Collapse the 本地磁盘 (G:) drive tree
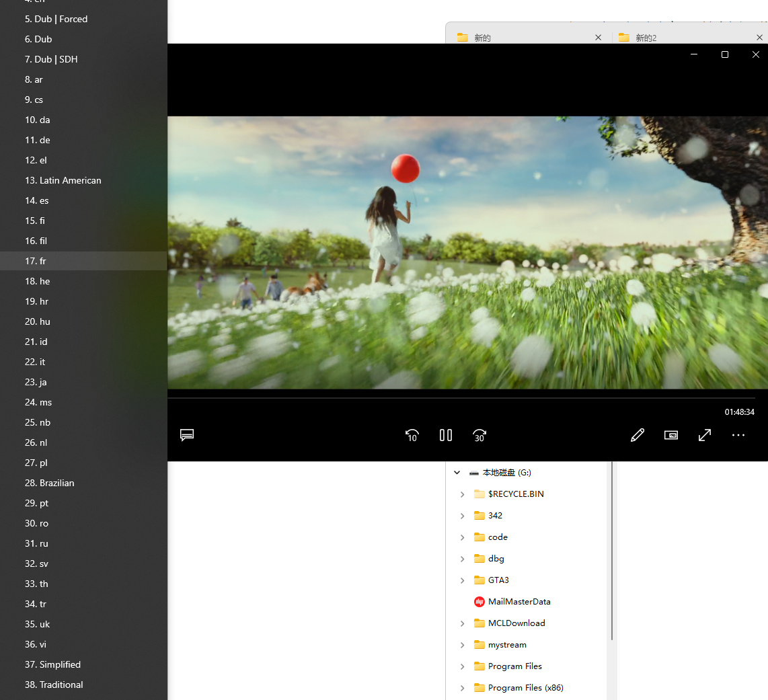768x700 pixels. point(457,473)
